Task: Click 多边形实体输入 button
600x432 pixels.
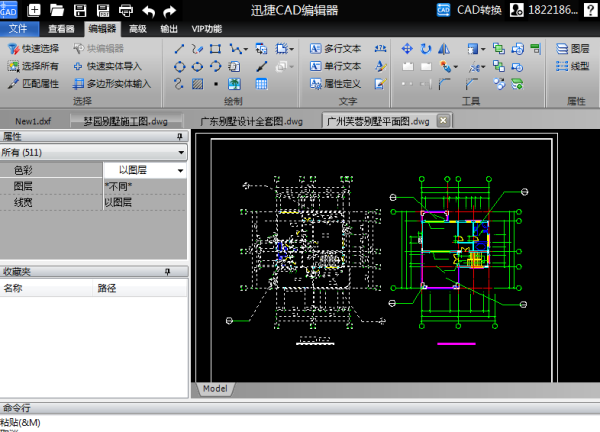Action: [x=112, y=84]
